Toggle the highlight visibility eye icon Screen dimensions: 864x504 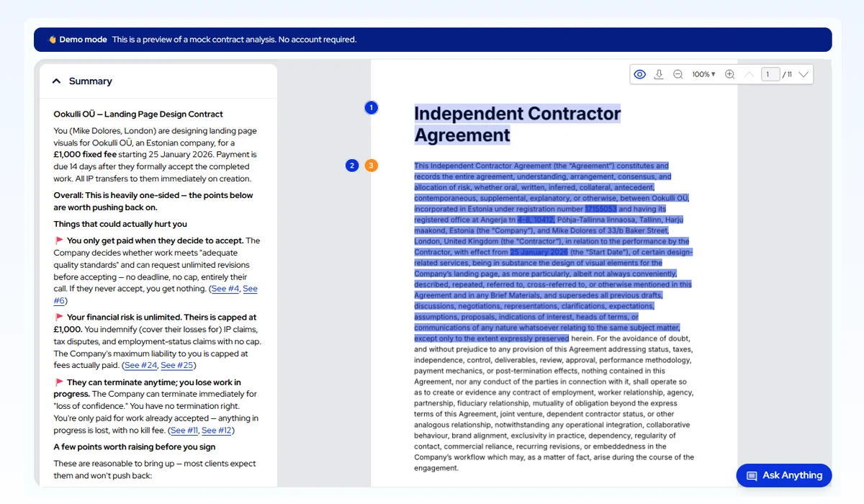click(639, 74)
